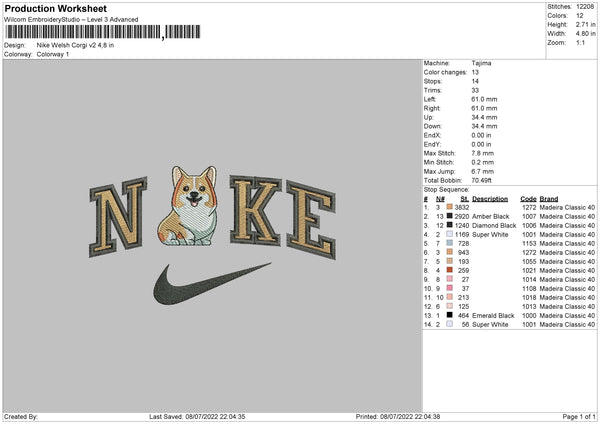Click the orange swatch in stop row 1
This screenshot has height=424, width=600.
[449, 207]
